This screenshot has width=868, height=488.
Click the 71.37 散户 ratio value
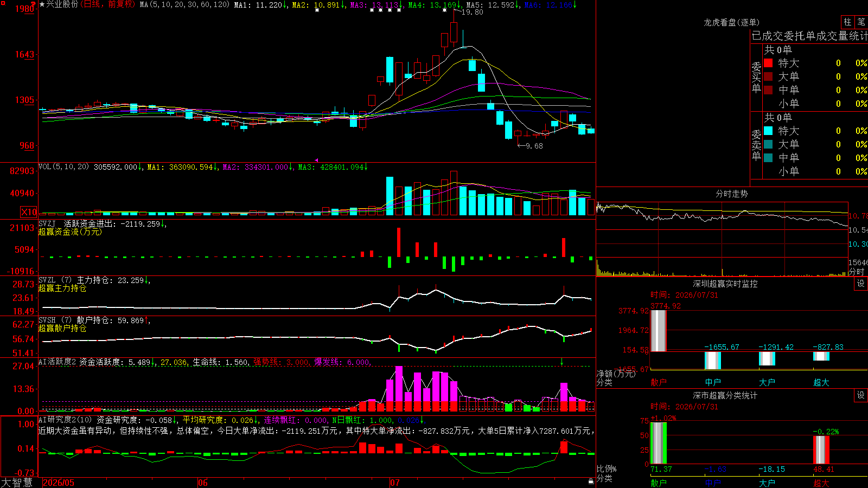pyautogui.click(x=661, y=469)
